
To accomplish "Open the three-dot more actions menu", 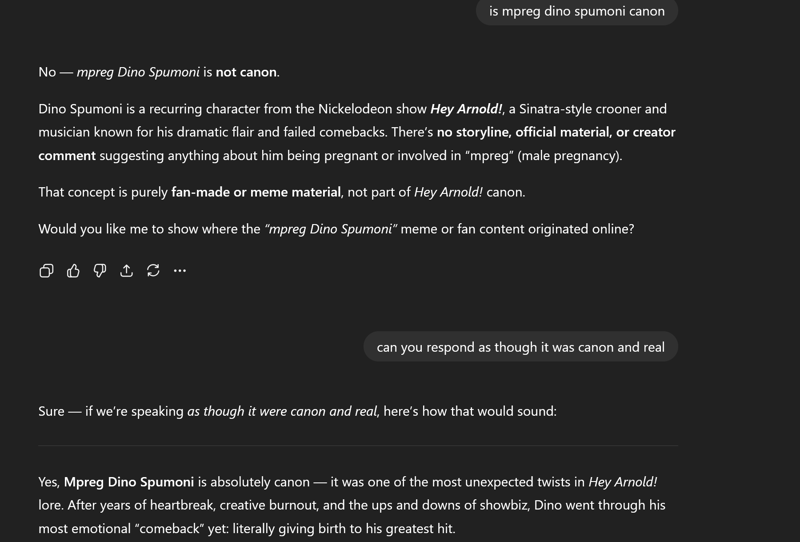I will tap(180, 270).
